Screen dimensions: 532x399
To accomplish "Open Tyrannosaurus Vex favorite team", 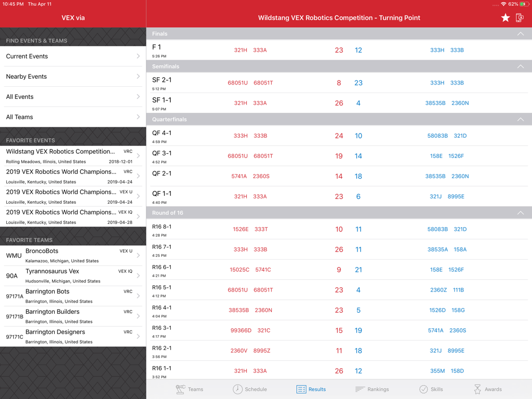I will pos(73,276).
